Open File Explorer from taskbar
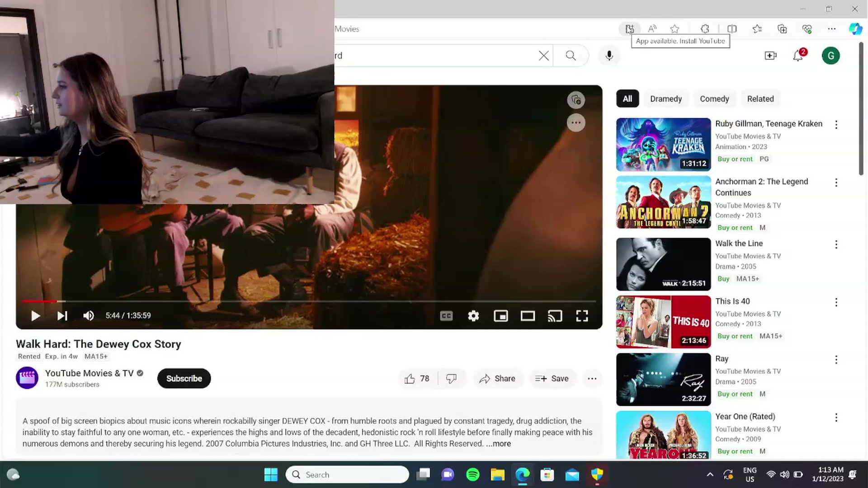 pyautogui.click(x=498, y=474)
